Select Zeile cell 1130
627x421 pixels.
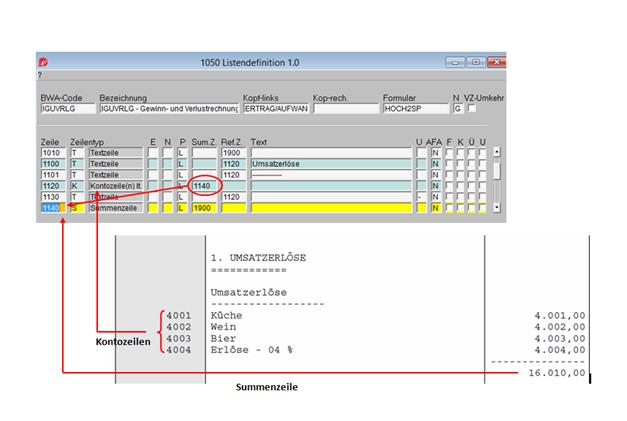pyautogui.click(x=53, y=197)
